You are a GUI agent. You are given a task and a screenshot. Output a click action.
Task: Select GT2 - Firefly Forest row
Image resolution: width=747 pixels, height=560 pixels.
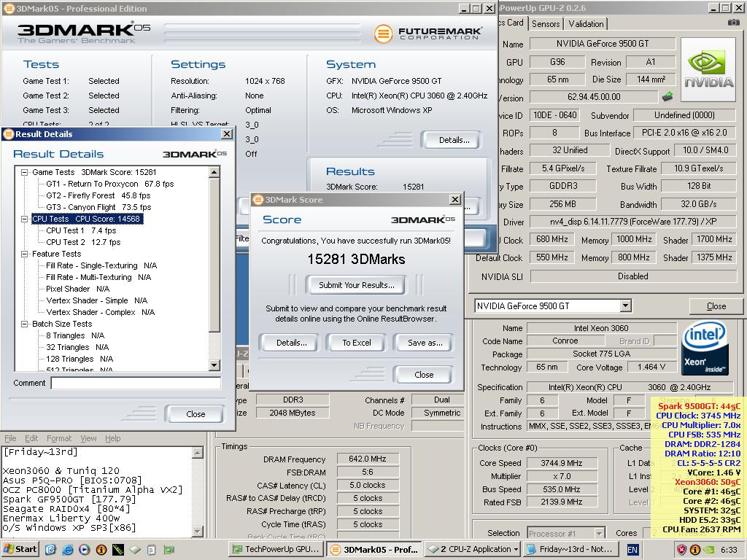tap(98, 195)
